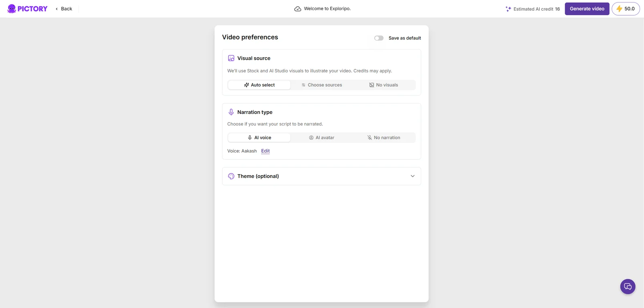Choose AI avatar narration
This screenshot has width=644, height=308.
pyautogui.click(x=322, y=138)
